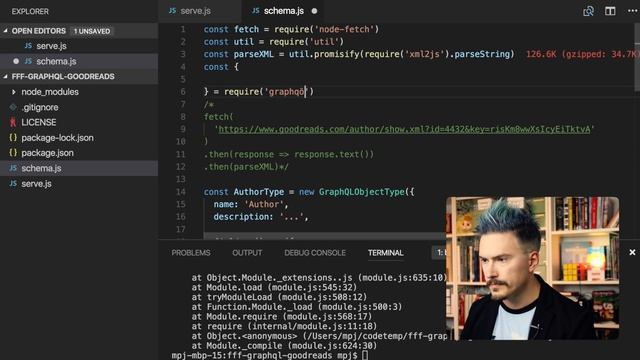
Task: Click the JS icon of schema.js in the project tree
Action: tap(13, 168)
